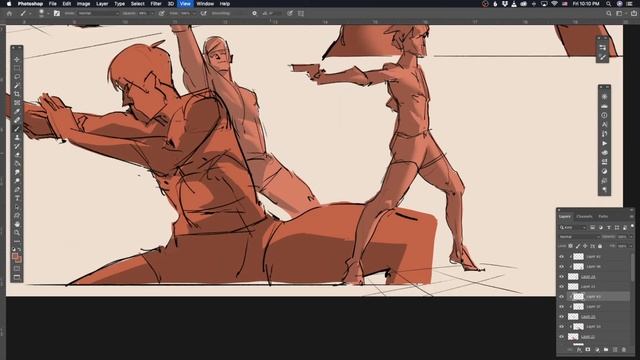Toggle layer filtering on/off switch

point(632,226)
